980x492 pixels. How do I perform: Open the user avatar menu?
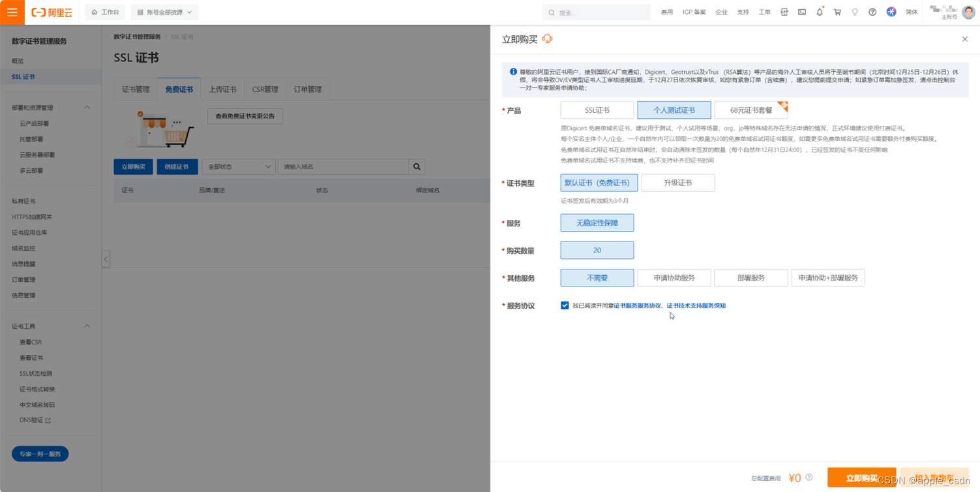[x=968, y=12]
